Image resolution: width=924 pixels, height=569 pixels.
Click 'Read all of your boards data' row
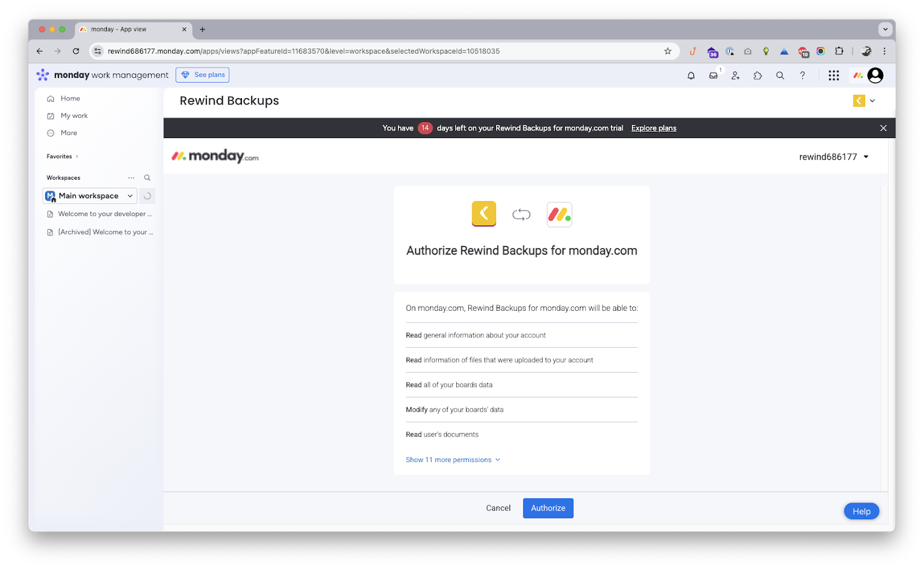pos(521,385)
